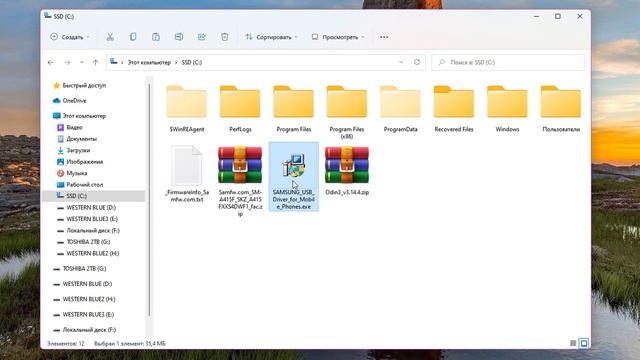640x360 pixels.
Task: Select the $WinREAgent folder
Action: click(x=187, y=109)
